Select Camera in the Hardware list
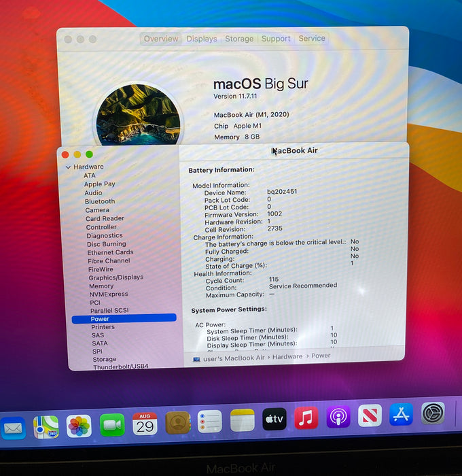This screenshot has width=462, height=476. click(x=97, y=210)
